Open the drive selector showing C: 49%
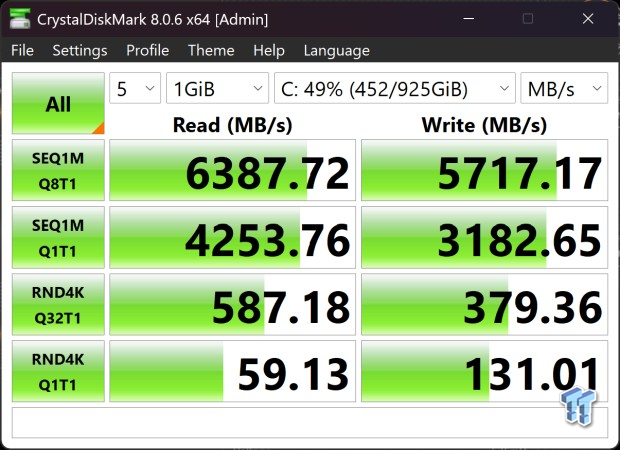 click(x=395, y=88)
